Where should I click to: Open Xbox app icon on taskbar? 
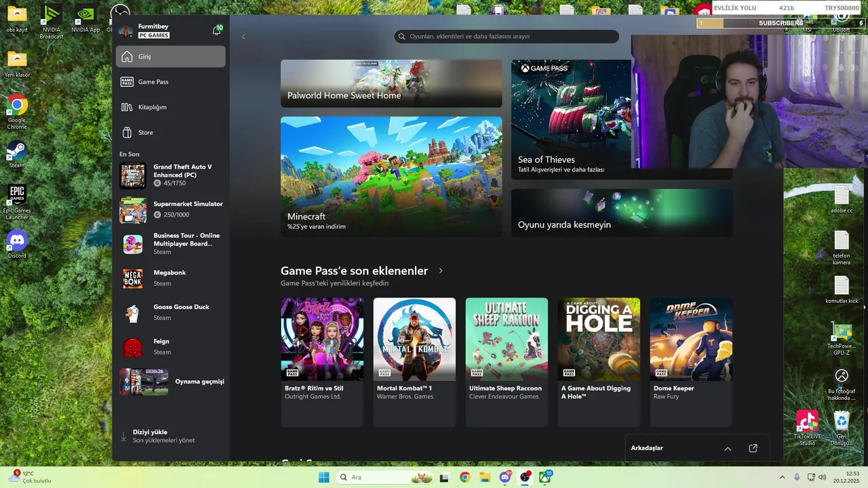(x=545, y=477)
